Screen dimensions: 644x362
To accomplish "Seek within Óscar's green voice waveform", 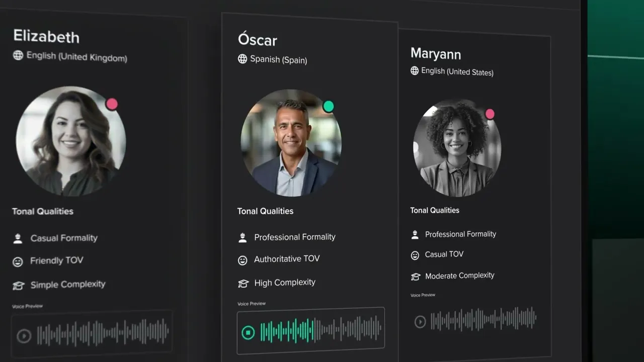I will [x=320, y=329].
